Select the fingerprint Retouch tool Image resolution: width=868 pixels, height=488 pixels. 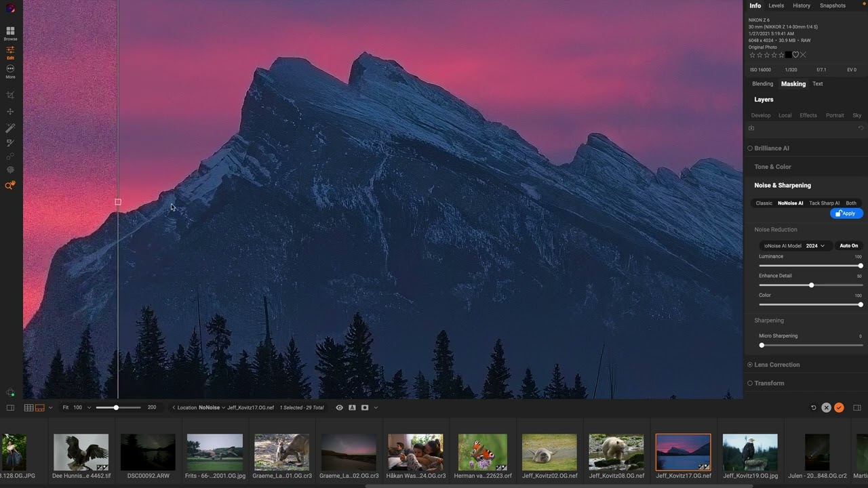(10, 170)
